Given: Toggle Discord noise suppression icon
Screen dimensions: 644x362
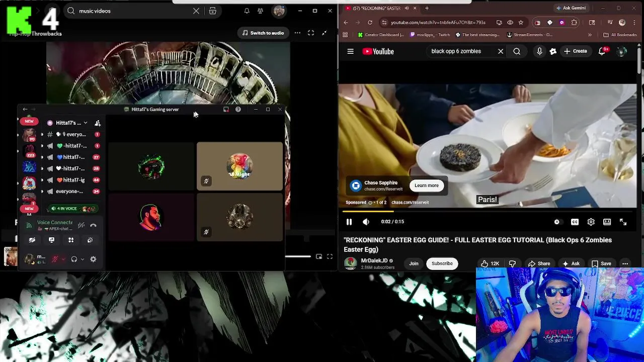Looking at the screenshot, I should tap(81, 226).
